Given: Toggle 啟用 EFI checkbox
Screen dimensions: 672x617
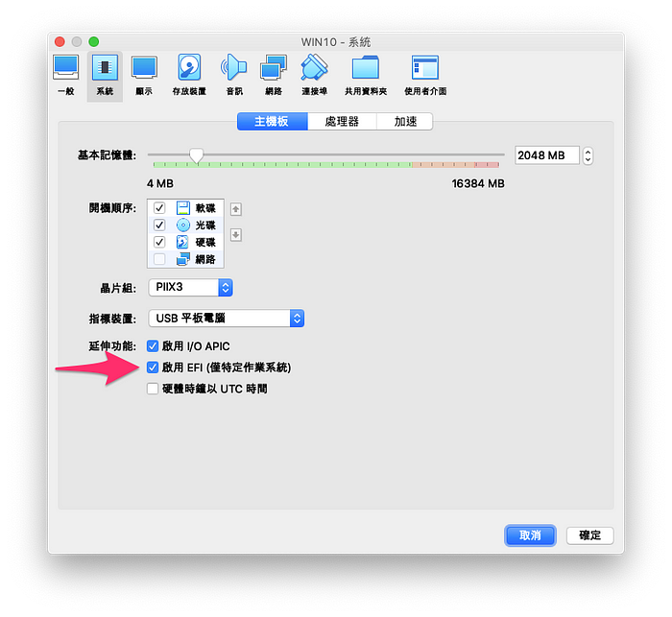Looking at the screenshot, I should tap(153, 368).
